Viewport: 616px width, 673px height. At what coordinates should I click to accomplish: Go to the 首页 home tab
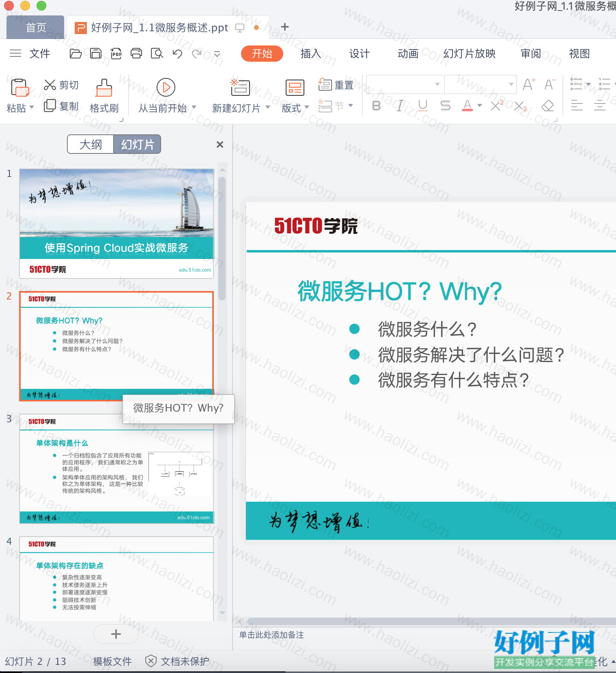click(36, 28)
